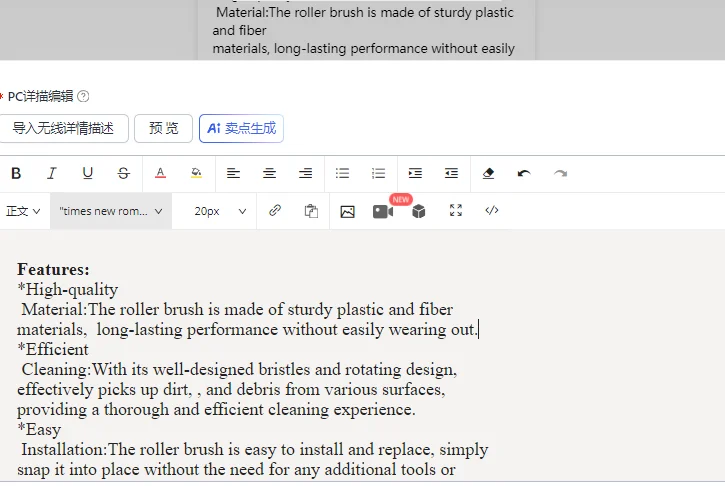Align text to the left
This screenshot has width=725, height=486.
[233, 173]
